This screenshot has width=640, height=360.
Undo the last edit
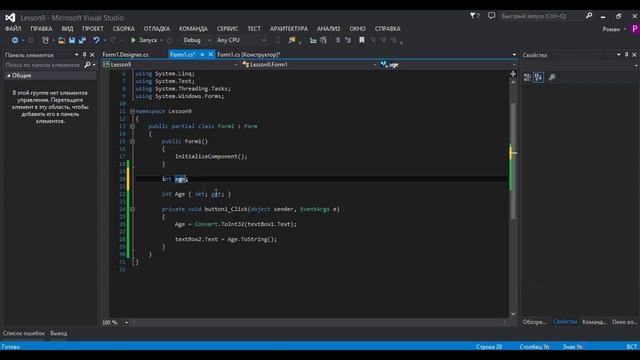point(96,40)
